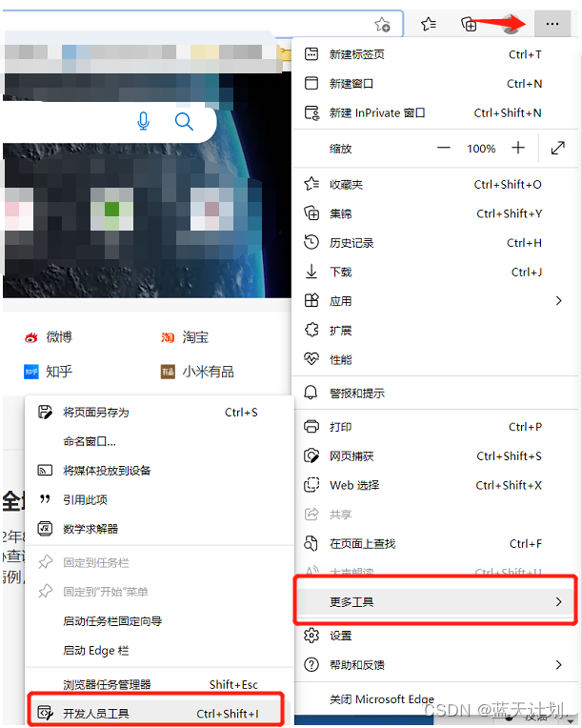Click the Collections toolbar icon
This screenshot has width=582, height=728.
pos(469,24)
